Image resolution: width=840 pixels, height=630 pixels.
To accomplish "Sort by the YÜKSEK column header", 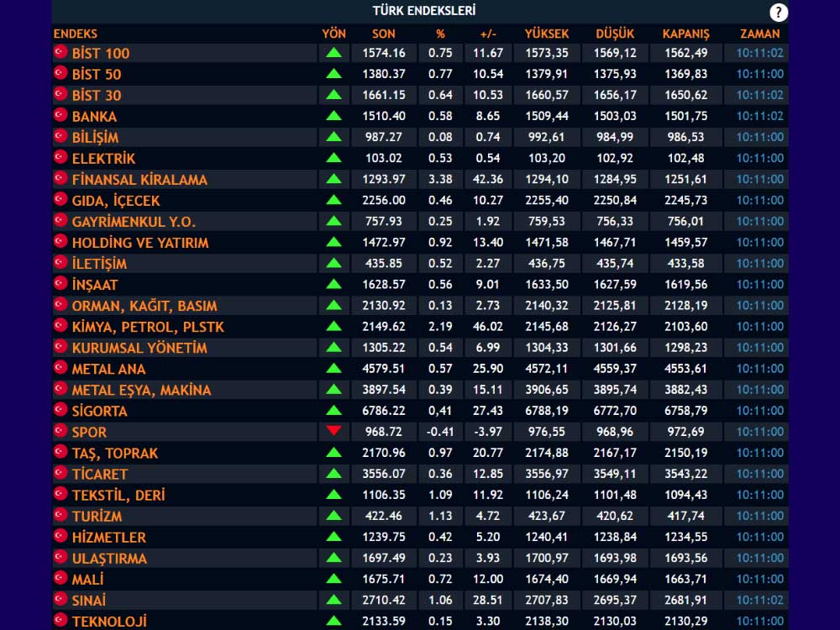I will 547,34.
